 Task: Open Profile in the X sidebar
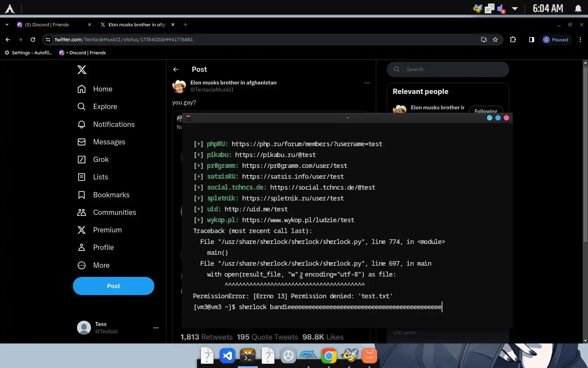click(x=96, y=247)
